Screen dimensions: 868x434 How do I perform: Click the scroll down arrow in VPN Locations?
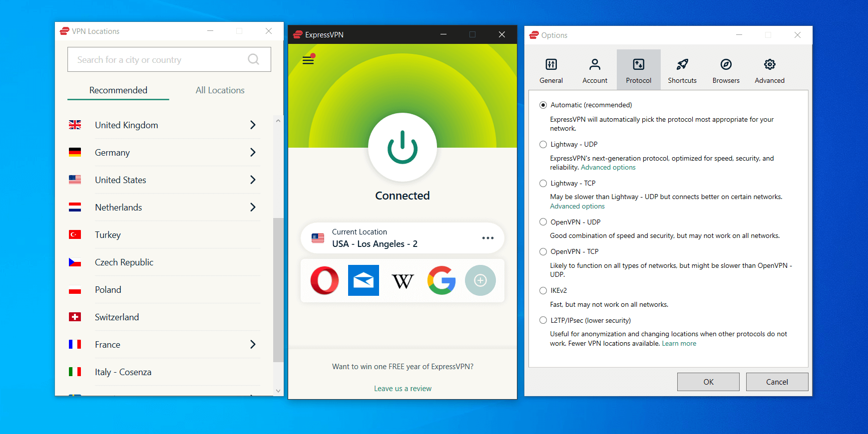(x=278, y=391)
